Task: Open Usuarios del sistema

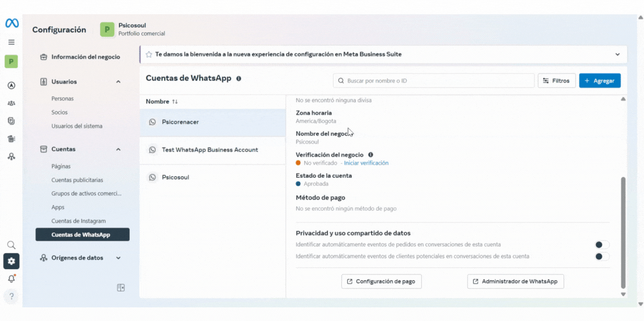Action: click(77, 126)
